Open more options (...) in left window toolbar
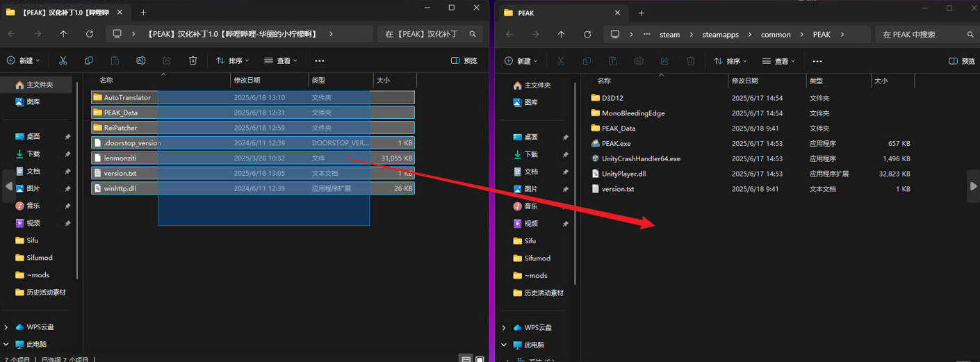 coord(319,60)
